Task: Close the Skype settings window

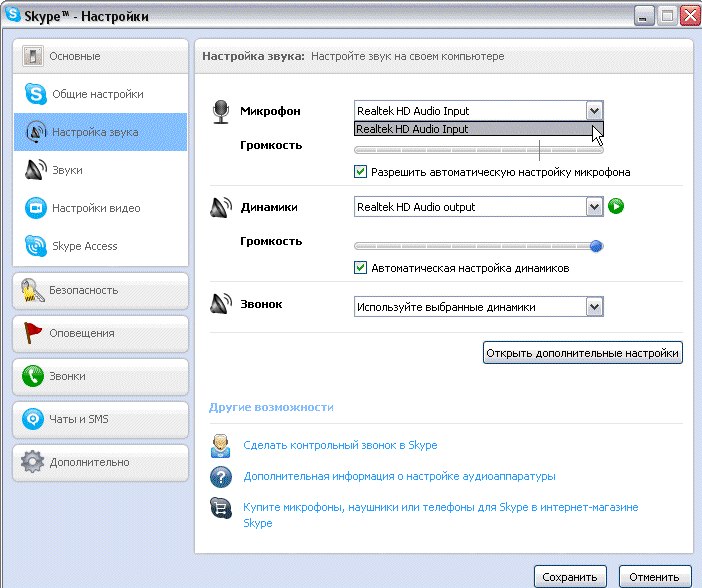Action: tap(690, 17)
